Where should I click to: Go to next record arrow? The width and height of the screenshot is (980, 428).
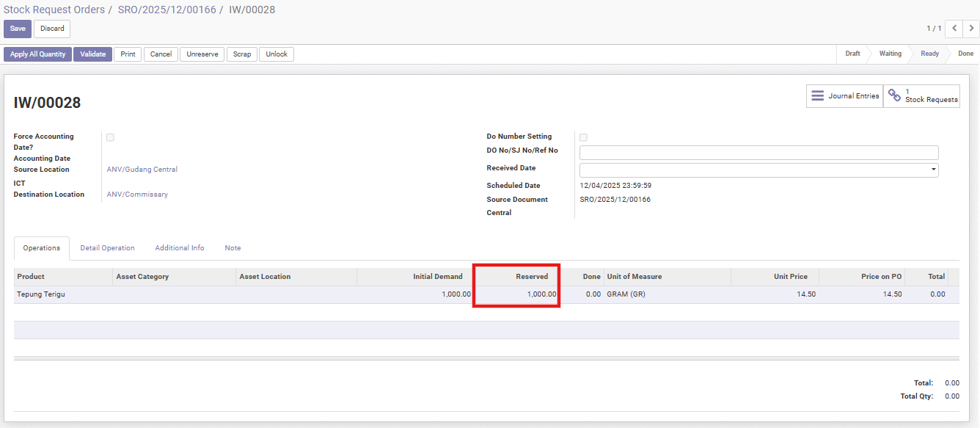tap(971, 29)
